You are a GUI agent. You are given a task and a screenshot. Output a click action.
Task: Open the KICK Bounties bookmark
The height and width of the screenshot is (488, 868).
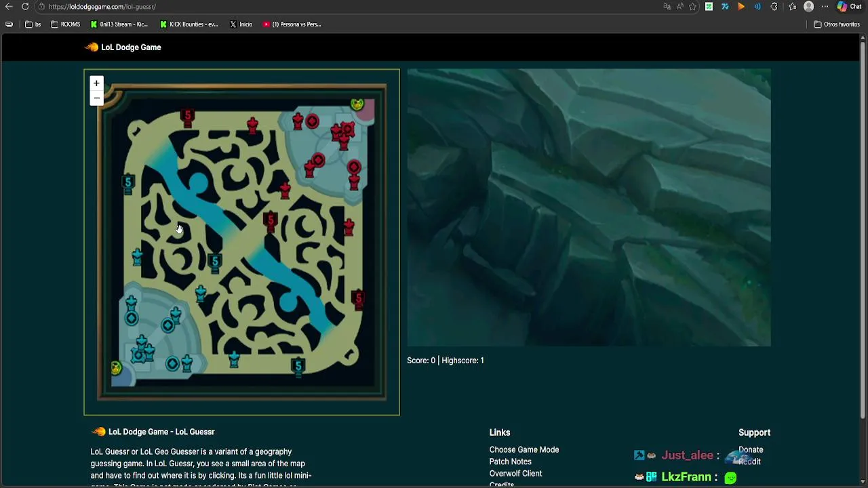point(189,24)
